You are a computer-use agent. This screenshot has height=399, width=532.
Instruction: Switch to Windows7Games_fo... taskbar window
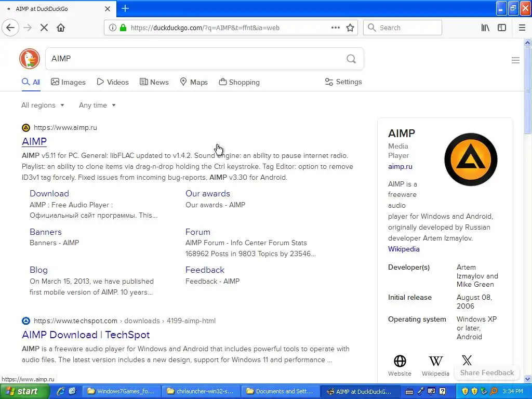click(x=121, y=391)
